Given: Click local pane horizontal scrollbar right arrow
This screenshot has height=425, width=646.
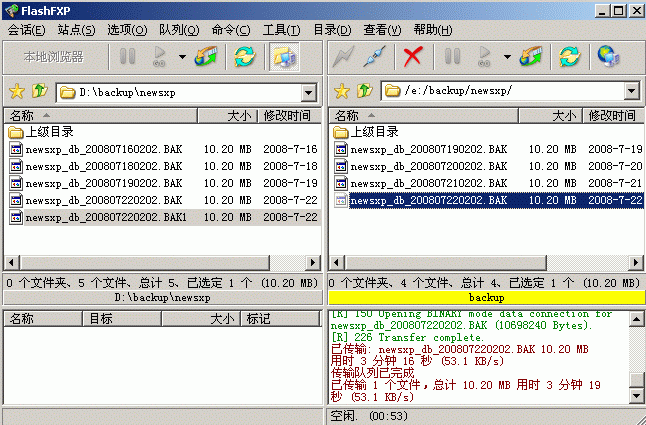Looking at the screenshot, I should (313, 262).
